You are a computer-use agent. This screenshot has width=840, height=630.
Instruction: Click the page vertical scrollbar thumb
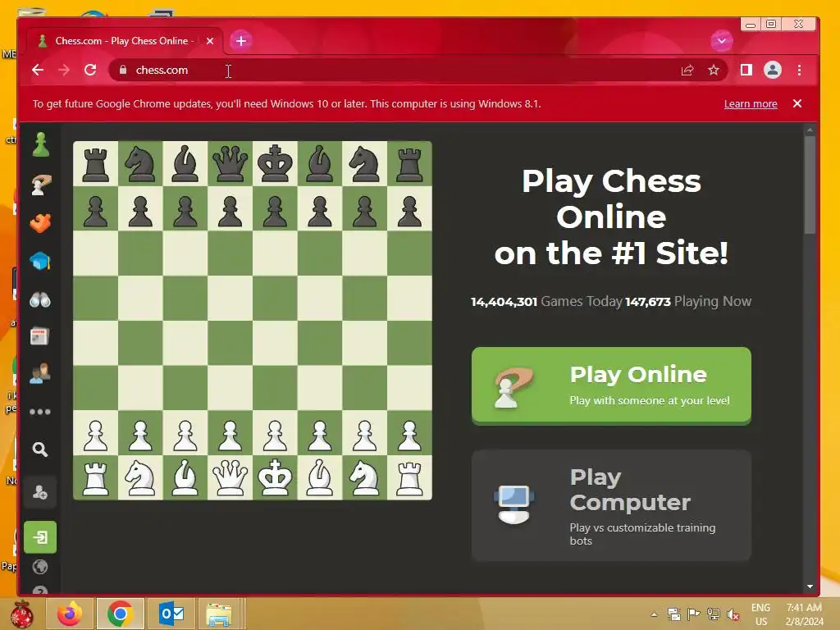click(810, 185)
